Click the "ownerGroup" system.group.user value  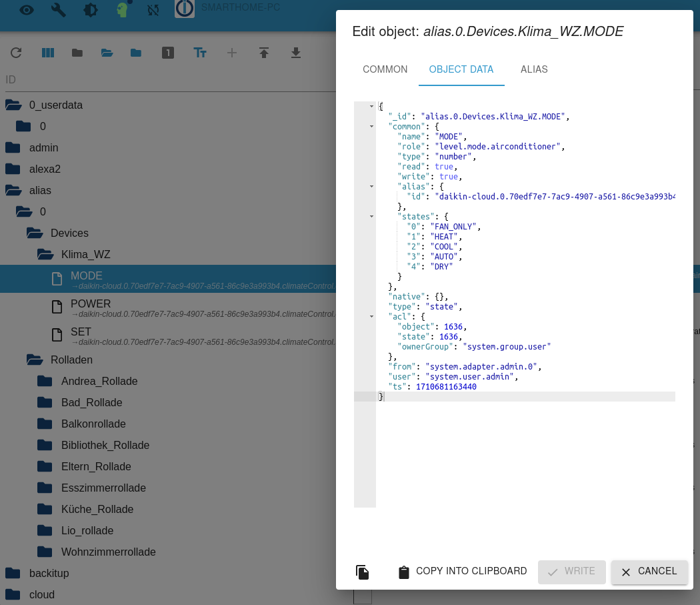click(507, 347)
